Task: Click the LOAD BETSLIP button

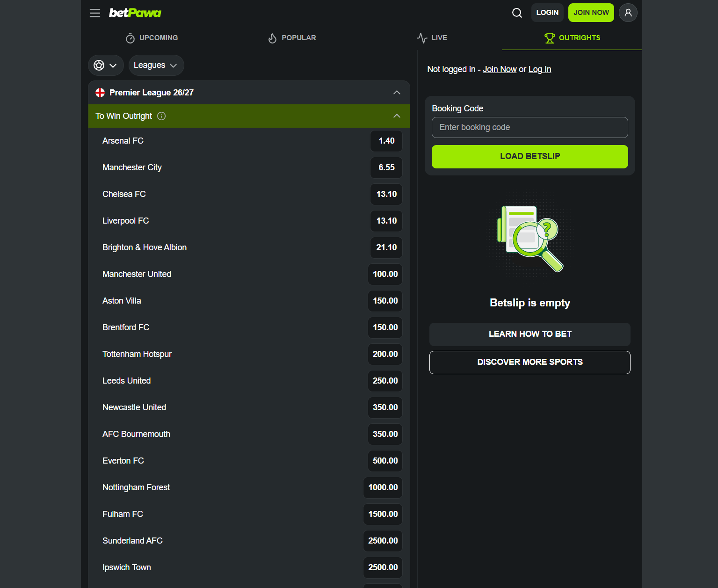Action: point(530,156)
